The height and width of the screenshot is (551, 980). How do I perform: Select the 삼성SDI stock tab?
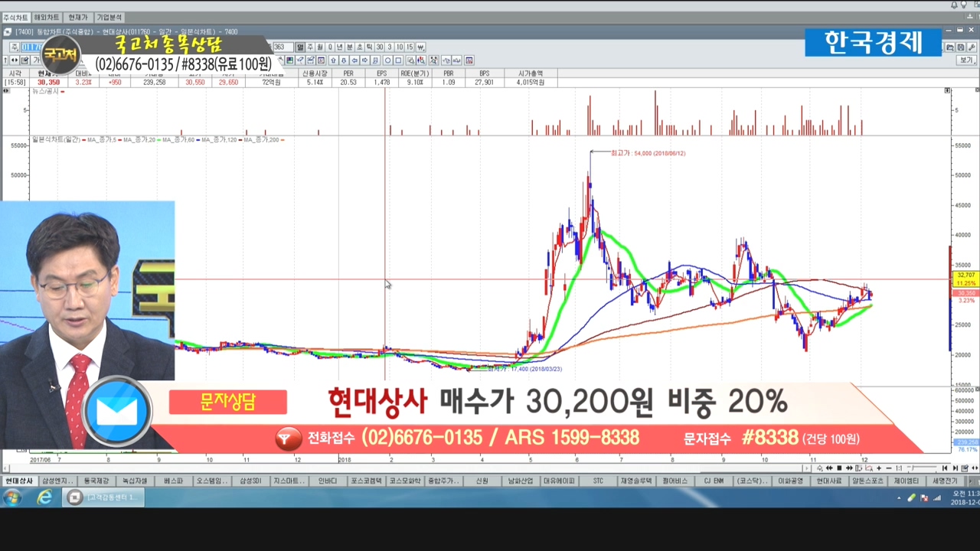[x=250, y=481]
